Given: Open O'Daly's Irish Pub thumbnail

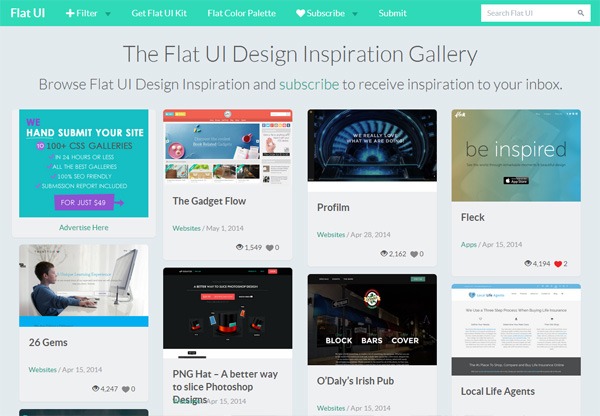Looking at the screenshot, I should 372,320.
